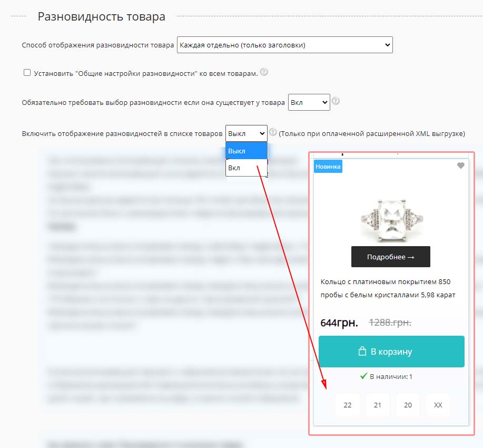
Task: Enable the 'Общие настройки разновидности' checkbox
Action: coord(27,73)
